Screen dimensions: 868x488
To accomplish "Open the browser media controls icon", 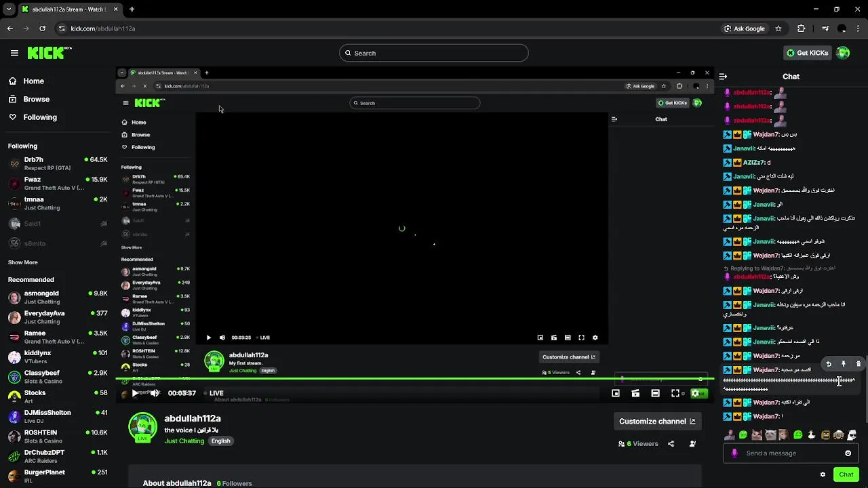I will pos(825,28).
